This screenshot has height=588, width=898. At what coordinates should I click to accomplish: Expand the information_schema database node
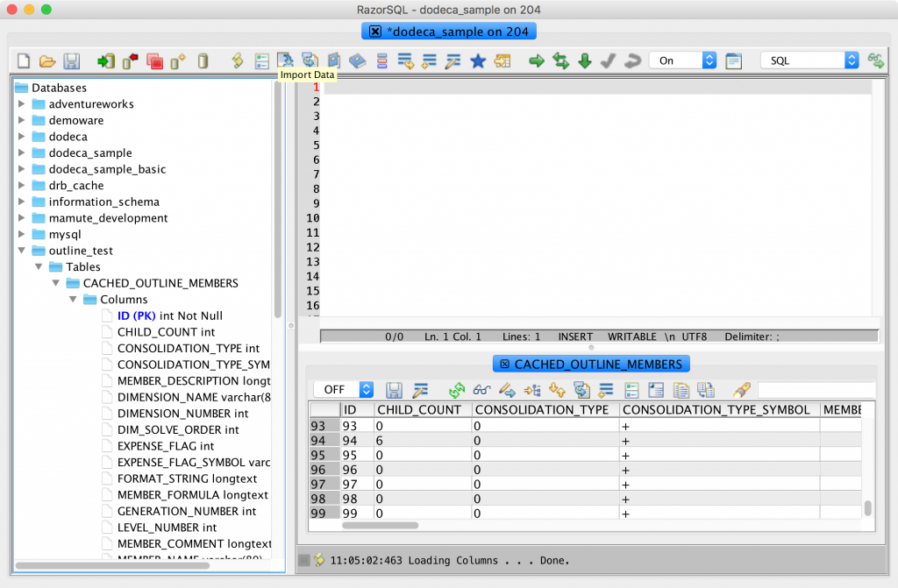pyautogui.click(x=22, y=202)
